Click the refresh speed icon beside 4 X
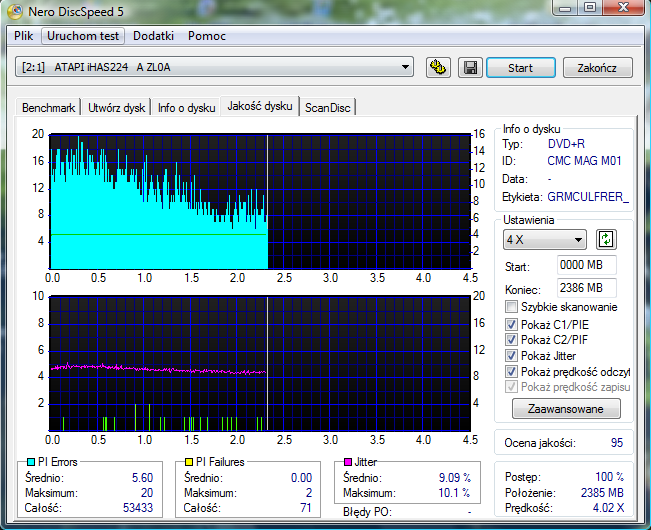Image resolution: width=651 pixels, height=530 pixels. (x=606, y=239)
